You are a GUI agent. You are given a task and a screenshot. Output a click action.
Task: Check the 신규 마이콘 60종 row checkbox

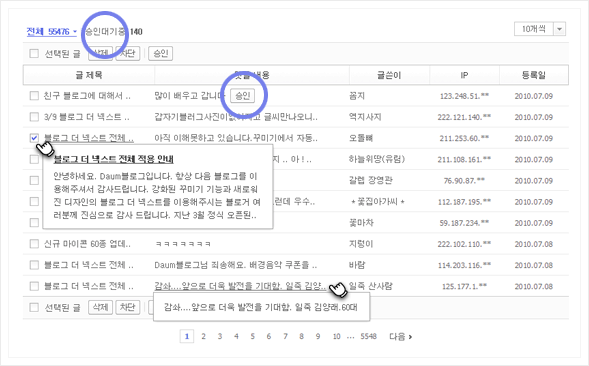click(x=34, y=244)
